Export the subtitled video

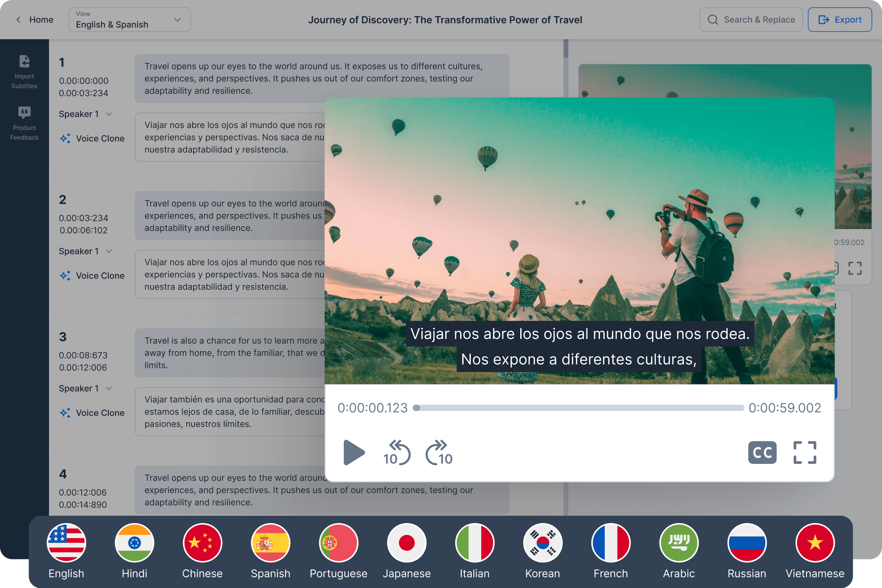pos(840,19)
